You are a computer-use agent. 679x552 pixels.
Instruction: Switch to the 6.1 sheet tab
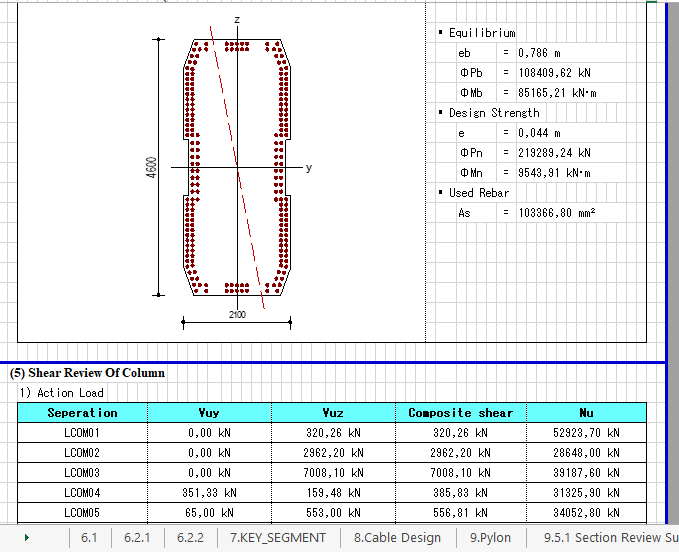[x=89, y=538]
